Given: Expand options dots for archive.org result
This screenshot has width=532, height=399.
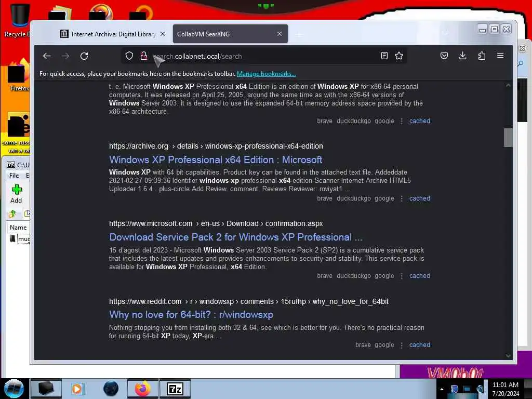Looking at the screenshot, I should [x=402, y=198].
